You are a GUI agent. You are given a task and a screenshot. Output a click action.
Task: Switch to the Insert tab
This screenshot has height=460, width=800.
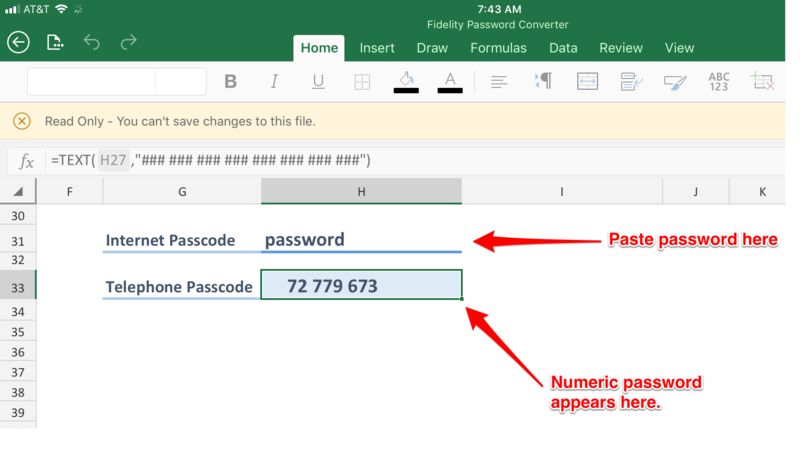(x=377, y=47)
